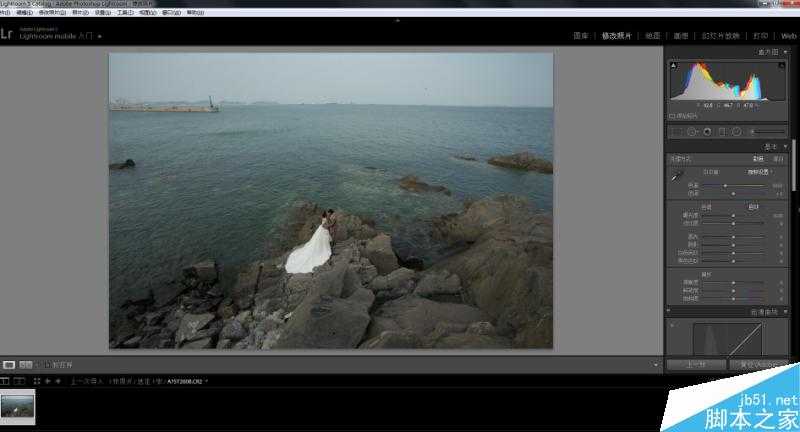Toggle the original photo checkbox under histogram
800x432 pixels.
tap(672, 116)
